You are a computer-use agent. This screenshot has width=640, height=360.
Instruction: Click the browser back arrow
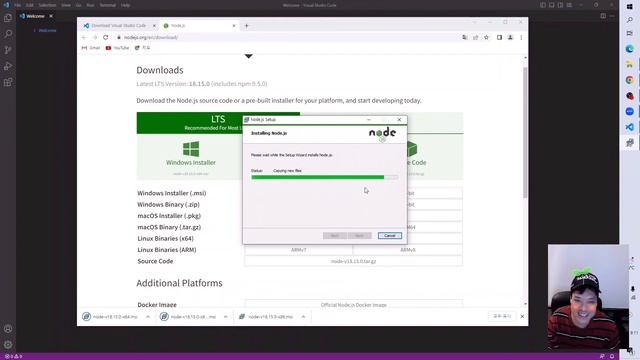(x=84, y=37)
